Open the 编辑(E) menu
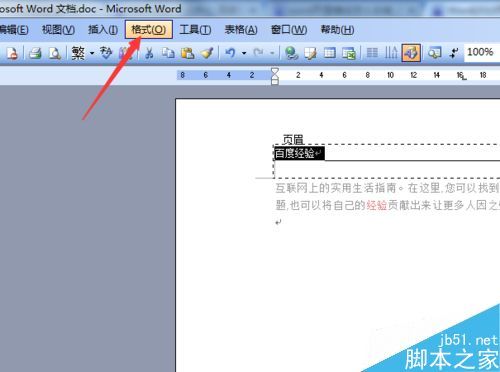This screenshot has height=372, width=500. pos(14,30)
